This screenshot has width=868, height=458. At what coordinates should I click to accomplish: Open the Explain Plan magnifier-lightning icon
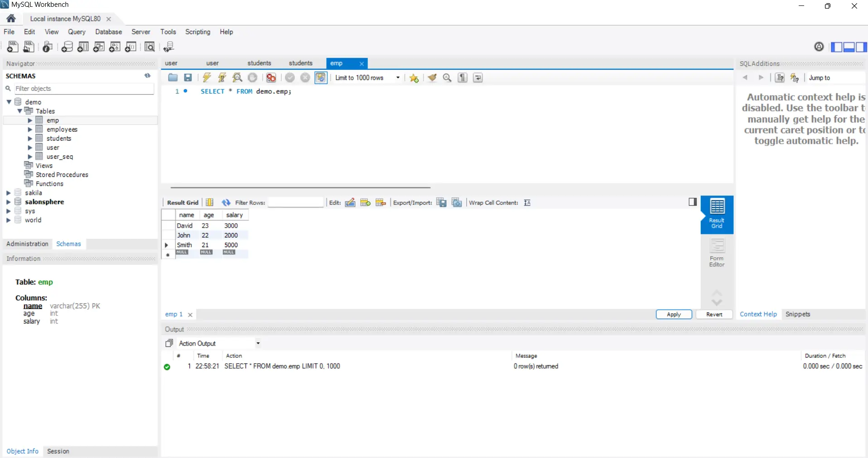237,78
